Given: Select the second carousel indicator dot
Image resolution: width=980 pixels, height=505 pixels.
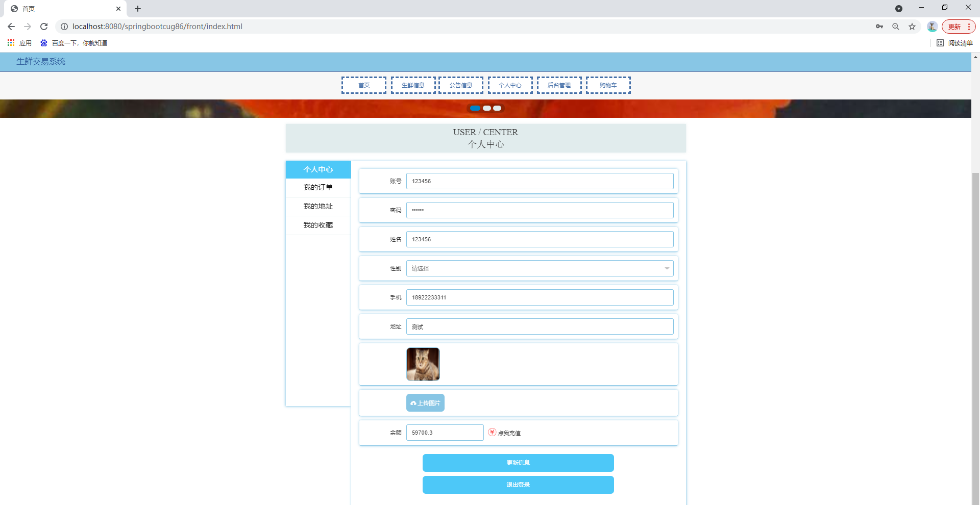Looking at the screenshot, I should coord(486,108).
